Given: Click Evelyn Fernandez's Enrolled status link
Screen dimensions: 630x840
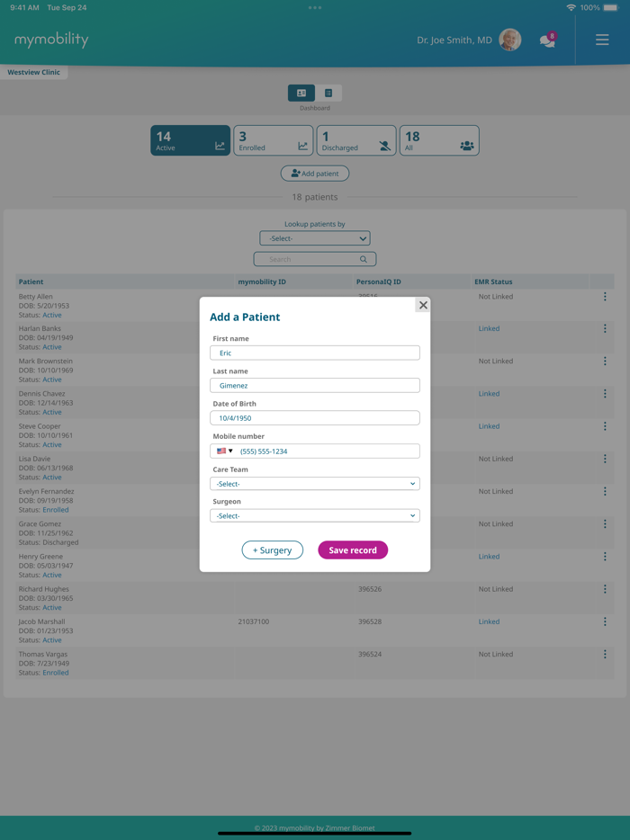Looking at the screenshot, I should [x=56, y=510].
